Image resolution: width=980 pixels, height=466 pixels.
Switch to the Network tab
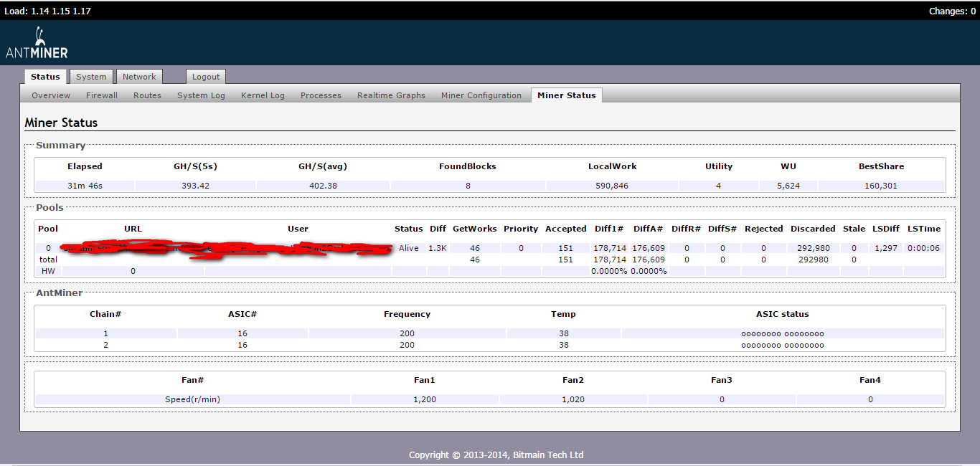139,77
